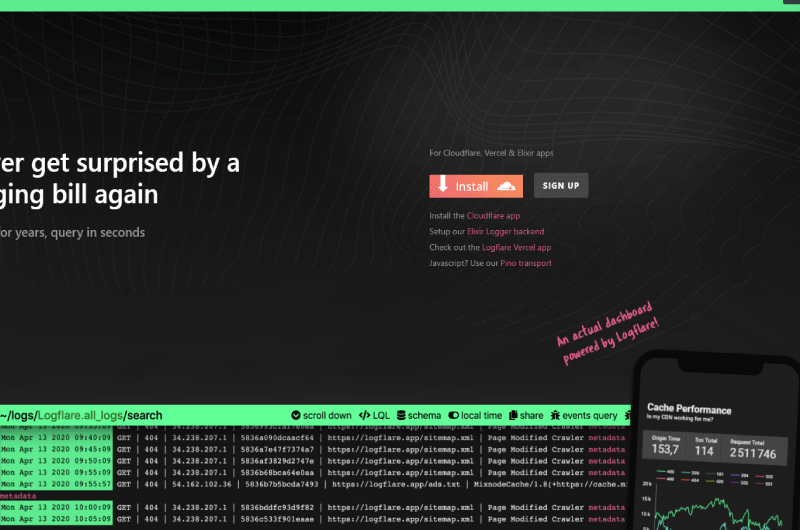Open the LQL option
Viewport: 800px width, 530px height.
tap(374, 415)
